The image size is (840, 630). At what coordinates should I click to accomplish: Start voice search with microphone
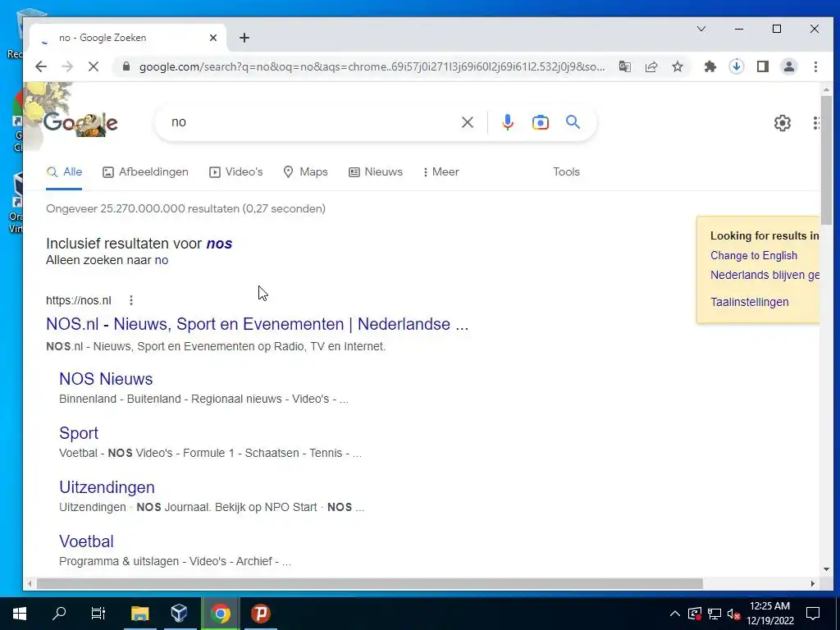(x=507, y=123)
